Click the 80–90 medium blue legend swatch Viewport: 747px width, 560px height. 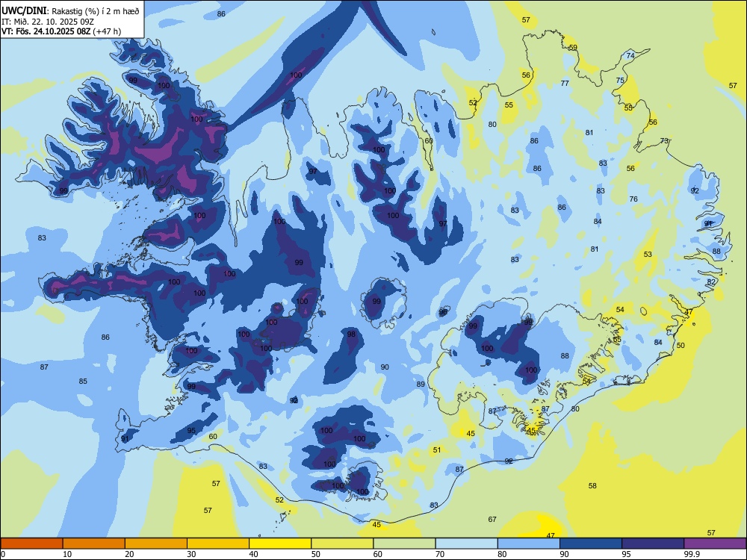529,544
